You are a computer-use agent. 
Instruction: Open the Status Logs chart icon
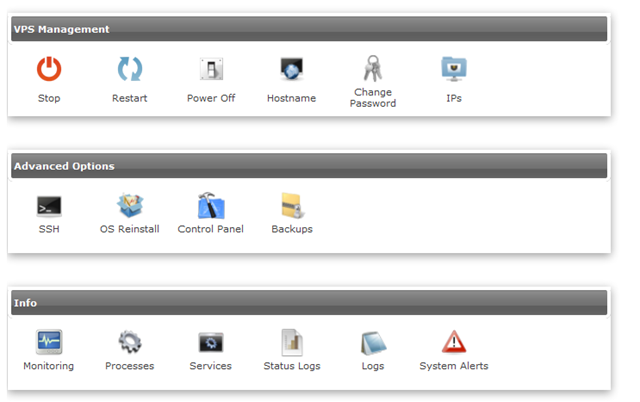pyautogui.click(x=292, y=342)
